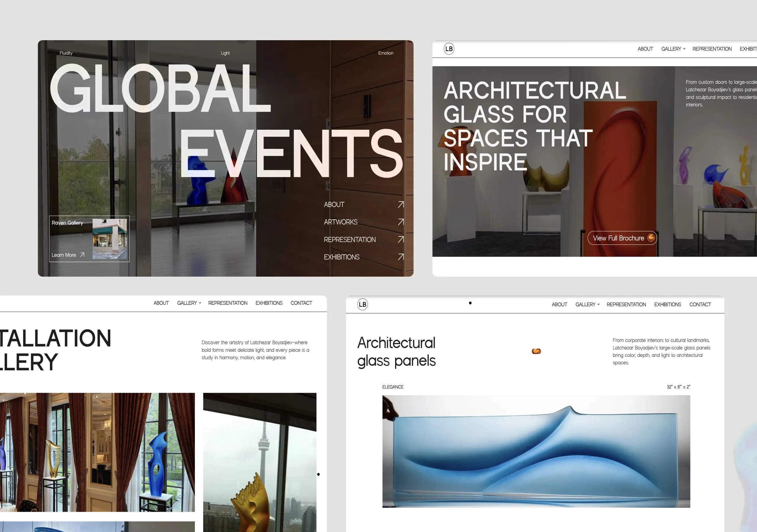Screen dimensions: 757x532
Task: Click the LB logo in the top navigation
Action: (449, 49)
